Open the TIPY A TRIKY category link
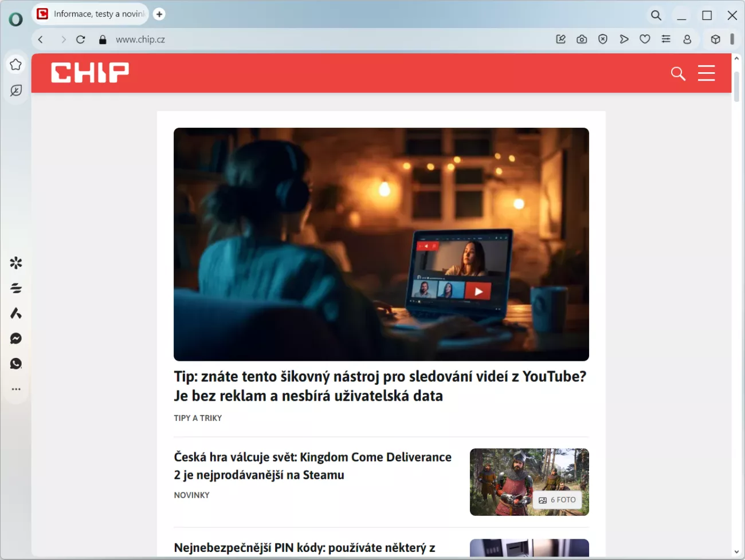The image size is (745, 560). 198,418
